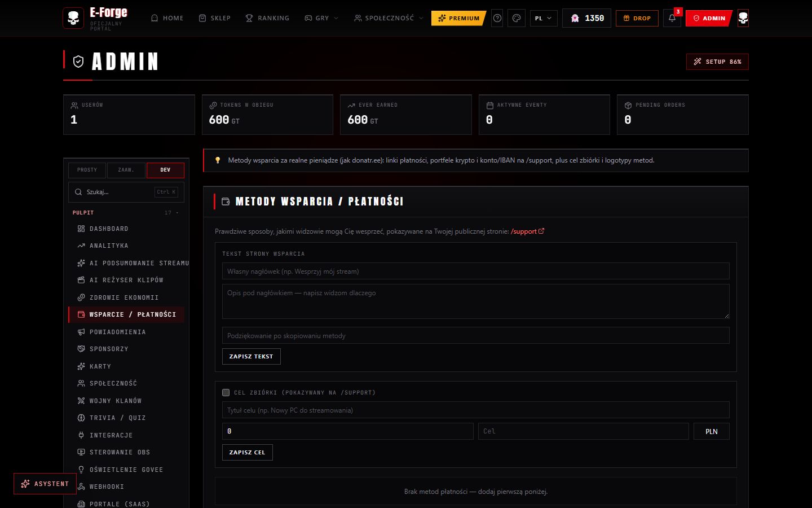The height and width of the screenshot is (508, 812).
Task: Open the Ranking menu item
Action: (x=267, y=18)
